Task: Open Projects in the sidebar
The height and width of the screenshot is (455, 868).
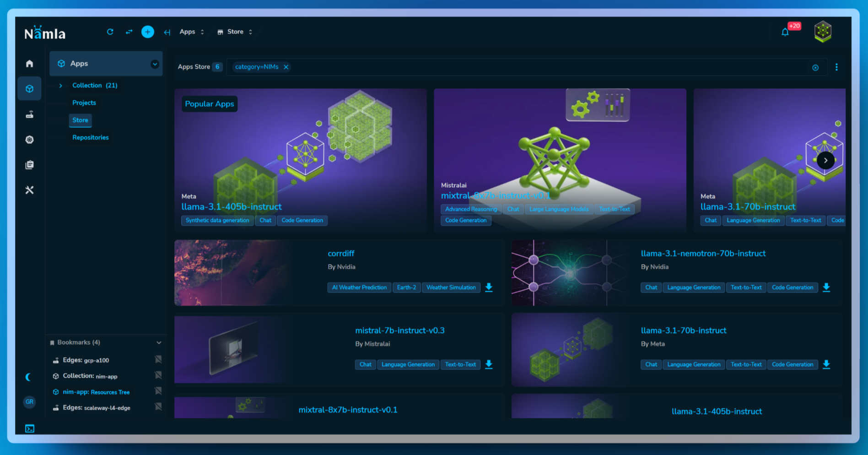Action: [x=84, y=103]
